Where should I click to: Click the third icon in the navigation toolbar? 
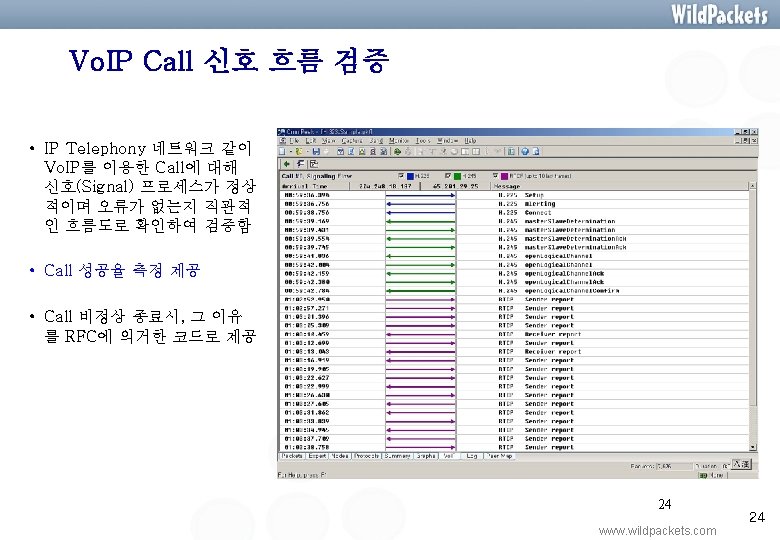click(314, 164)
